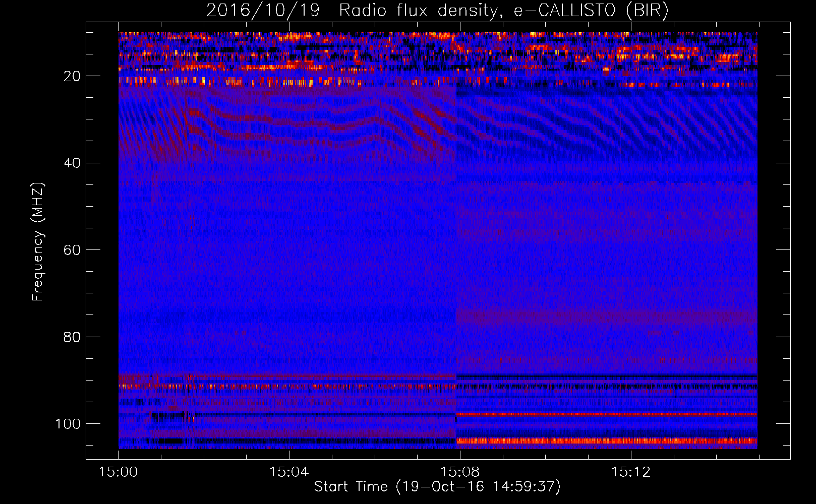The image size is (816, 504).
Task: Click the 40 frequency tick label
Action: tap(73, 163)
